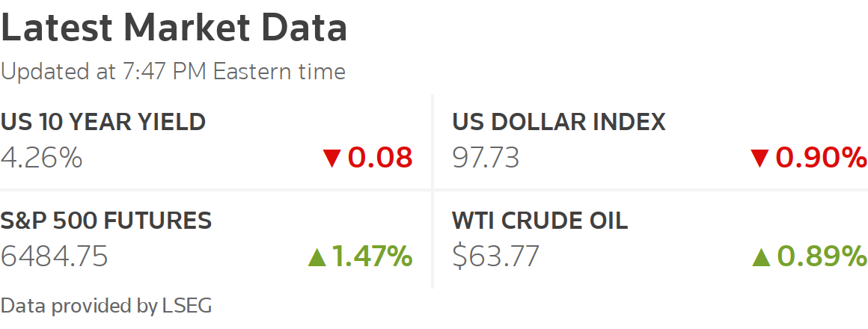868x329 pixels.
Task: Click the red down arrow beside 0.08
Action: pyautogui.click(x=331, y=158)
